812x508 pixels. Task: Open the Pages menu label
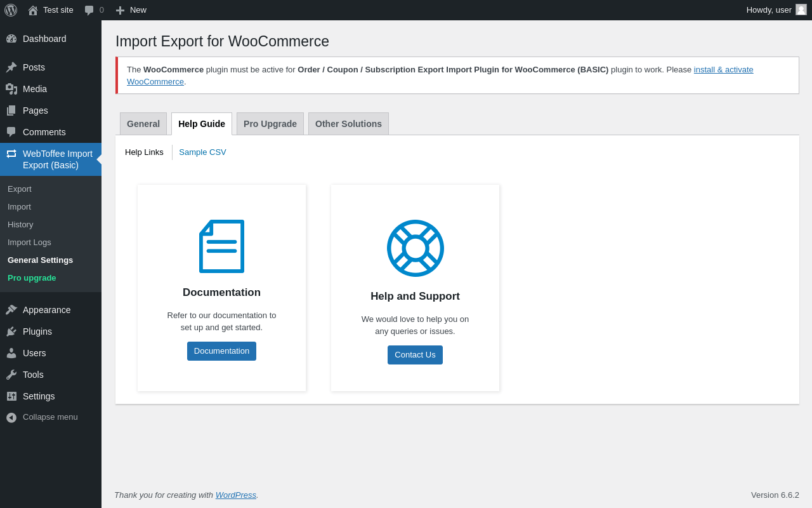coord(36,110)
